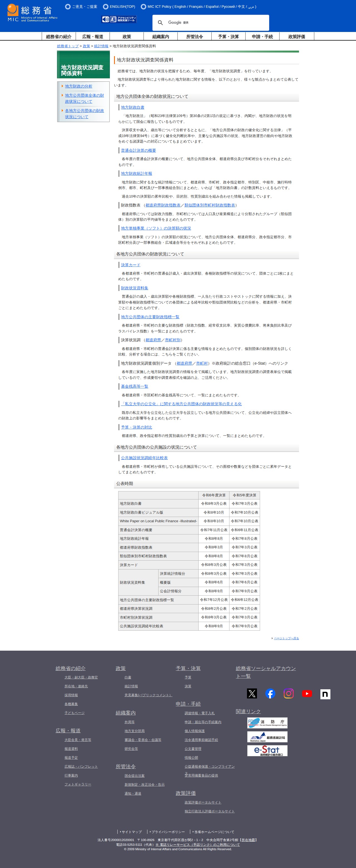Open the X (Twitter) social icon
This screenshot has width=356, height=868.
click(x=252, y=693)
